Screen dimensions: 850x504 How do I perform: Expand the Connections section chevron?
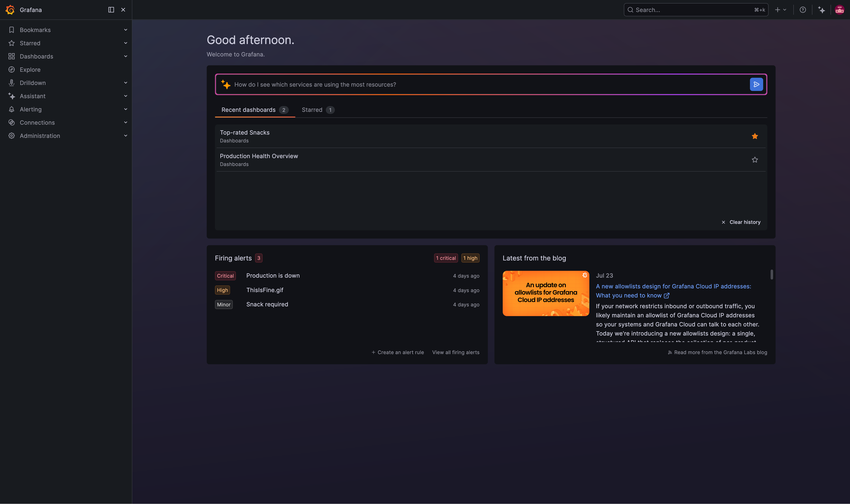tap(126, 123)
